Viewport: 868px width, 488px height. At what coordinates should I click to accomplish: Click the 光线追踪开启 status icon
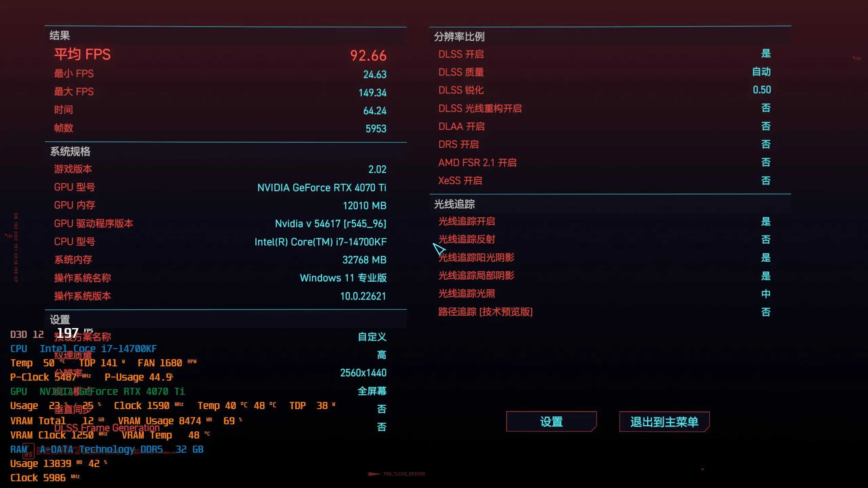pyautogui.click(x=765, y=221)
